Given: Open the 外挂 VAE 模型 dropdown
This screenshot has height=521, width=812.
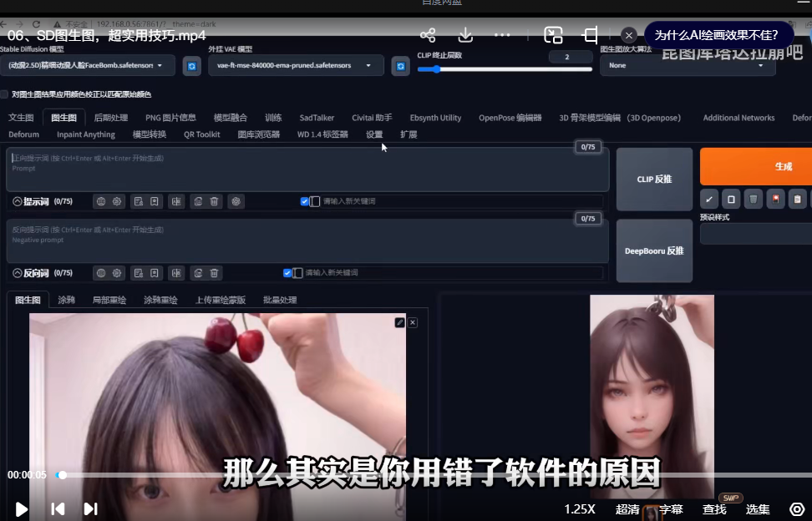Looking at the screenshot, I should pyautogui.click(x=297, y=66).
